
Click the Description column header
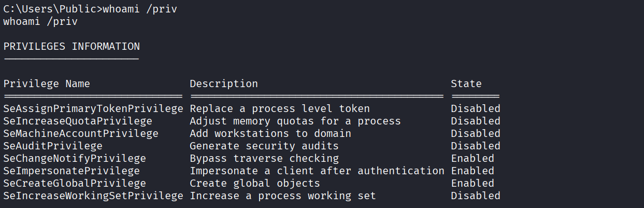tap(224, 84)
